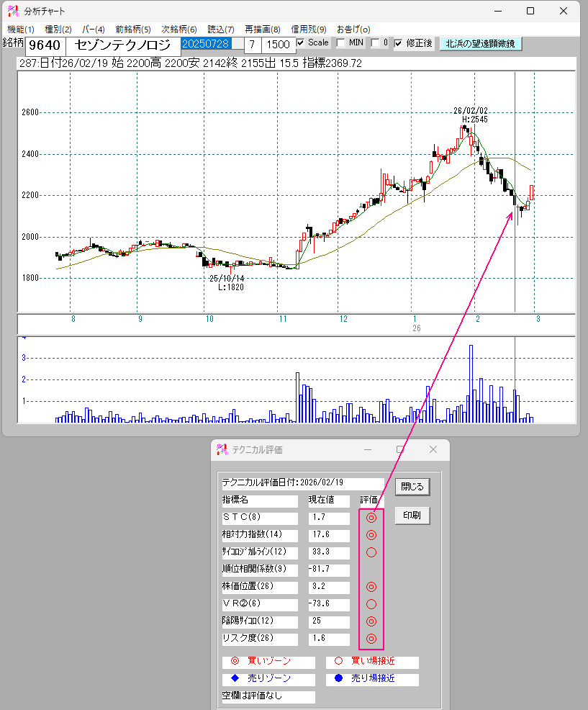This screenshot has height=710, width=588.
Task: Go to next stock via 次銘柄(6)
Action: (x=178, y=30)
